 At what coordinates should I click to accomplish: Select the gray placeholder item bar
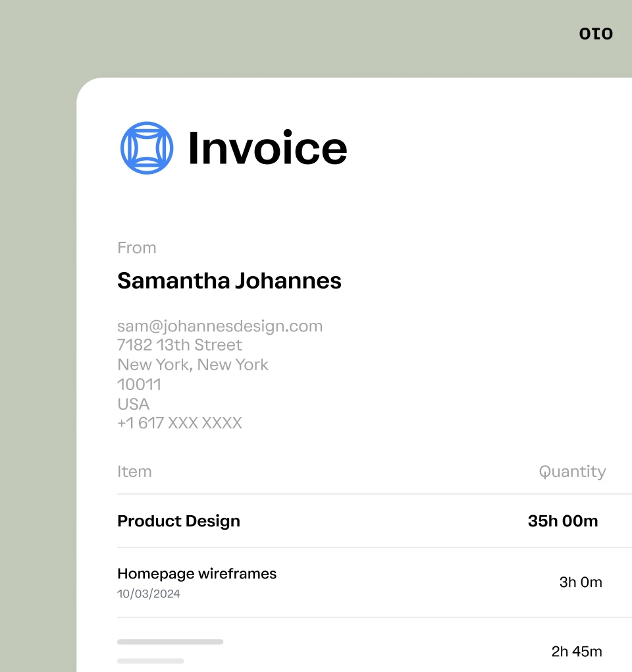[170, 641]
